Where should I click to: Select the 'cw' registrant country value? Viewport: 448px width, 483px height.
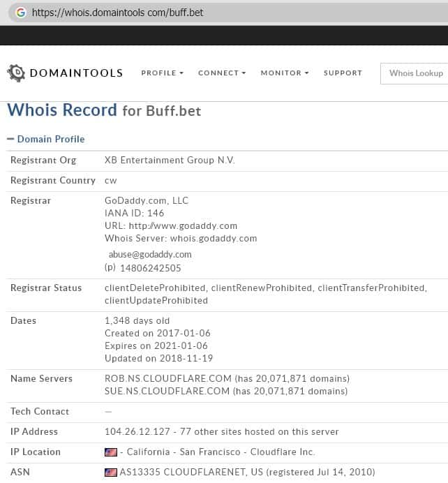[110, 181]
